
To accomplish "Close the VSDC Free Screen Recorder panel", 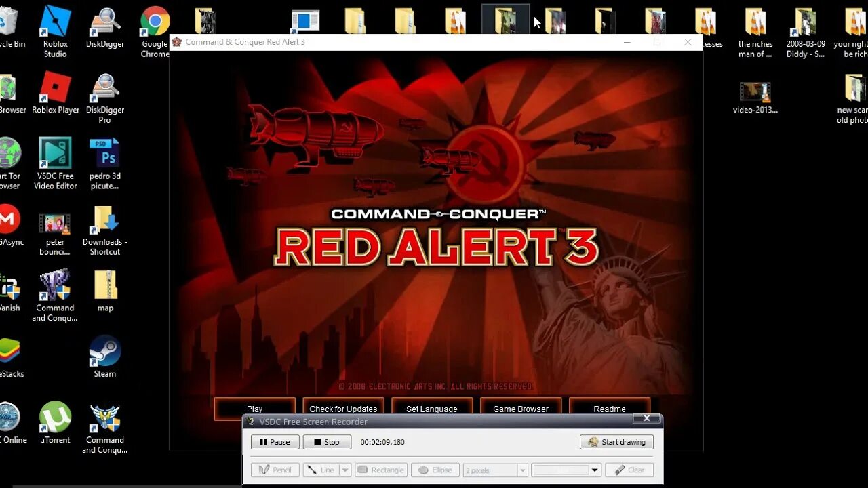I will click(646, 419).
